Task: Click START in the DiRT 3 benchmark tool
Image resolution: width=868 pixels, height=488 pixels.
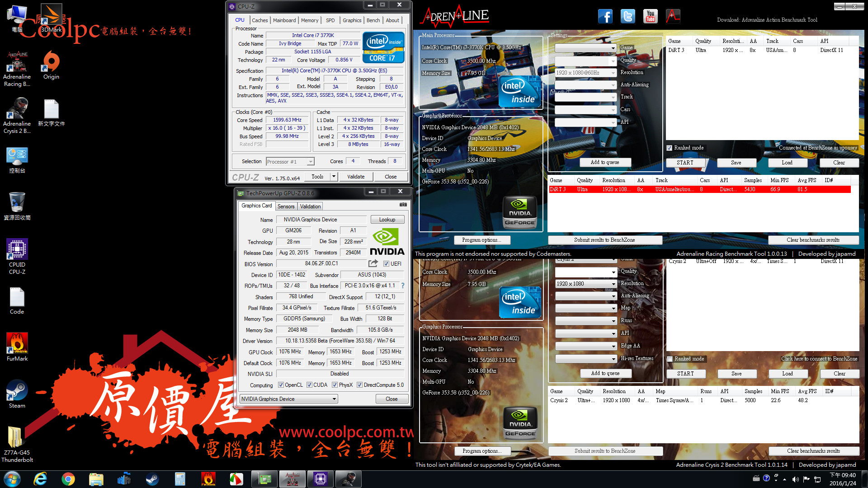Action: [685, 163]
